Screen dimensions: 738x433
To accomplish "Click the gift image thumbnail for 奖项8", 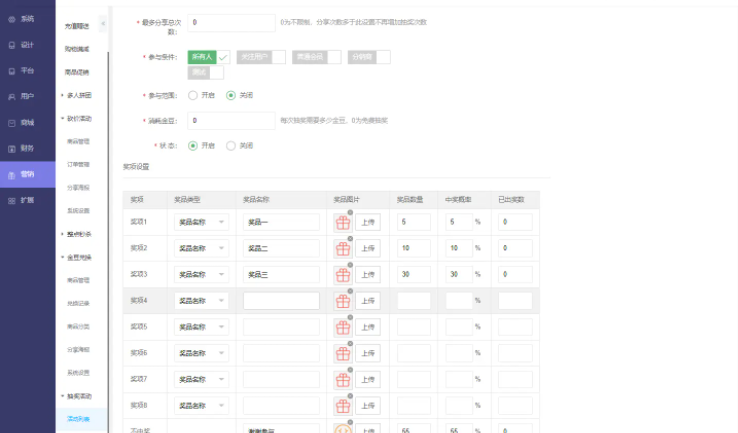I will (343, 406).
